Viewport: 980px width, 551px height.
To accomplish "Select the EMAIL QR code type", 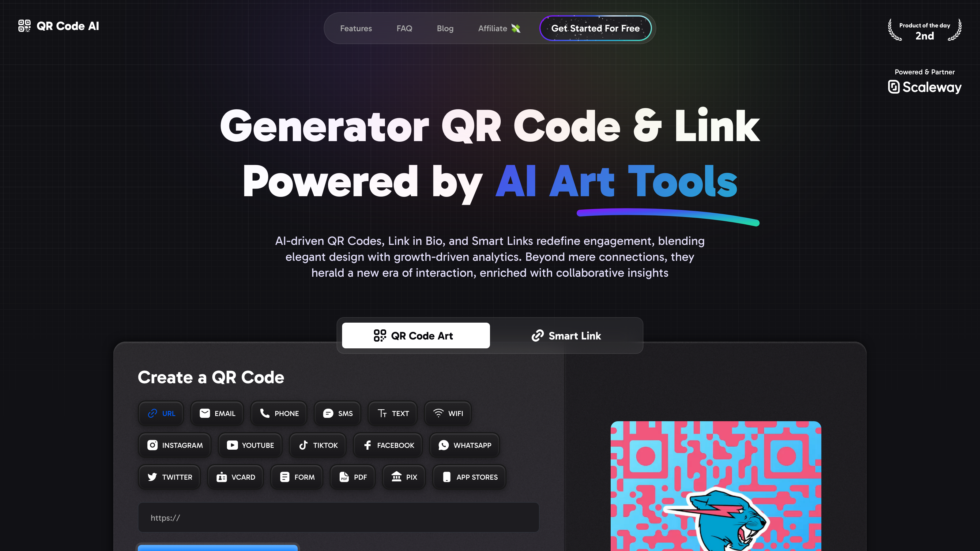I will pyautogui.click(x=217, y=413).
